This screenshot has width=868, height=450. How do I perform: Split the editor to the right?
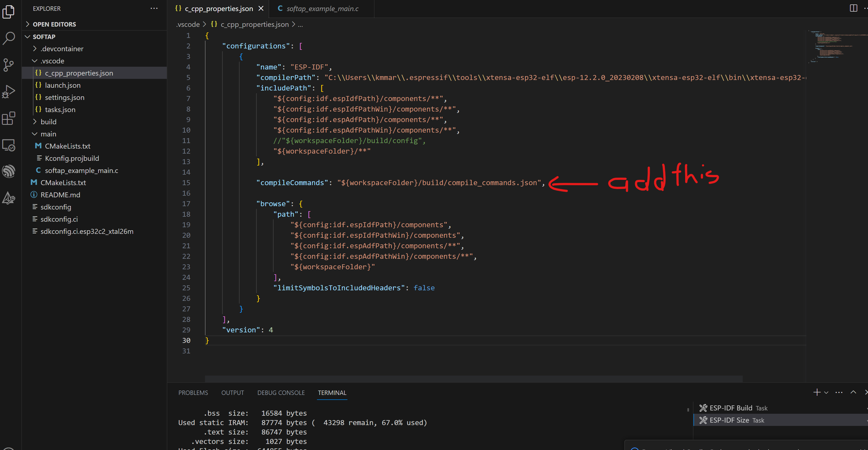tap(854, 8)
